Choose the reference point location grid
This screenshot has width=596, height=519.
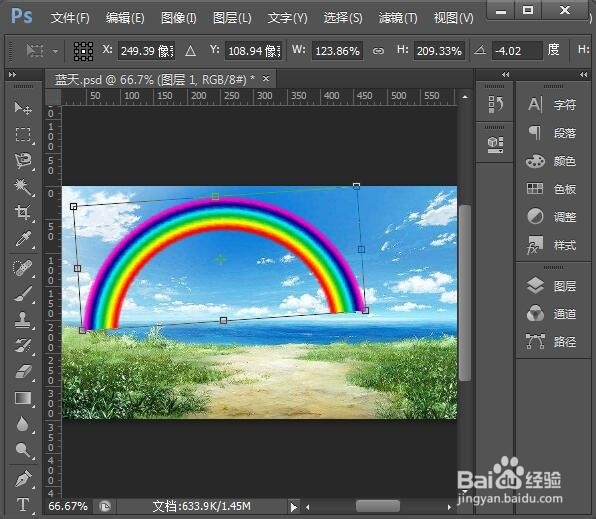click(83, 51)
